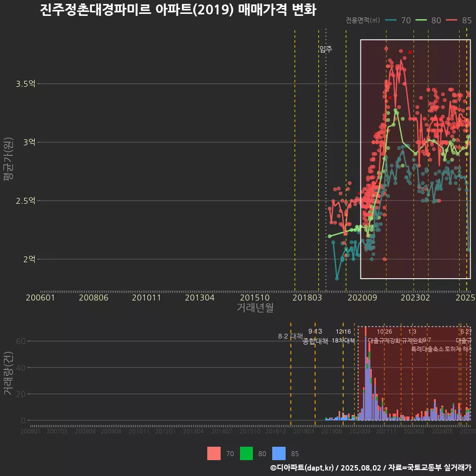
Task: Click the 200908 label on the volume chart axis
Action: coord(111,431)
